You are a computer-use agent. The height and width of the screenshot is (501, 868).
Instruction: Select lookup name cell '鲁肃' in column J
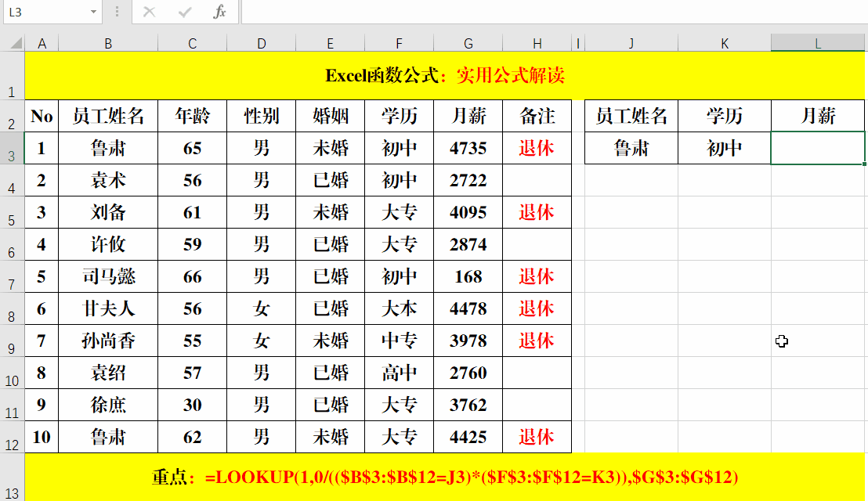click(x=631, y=148)
